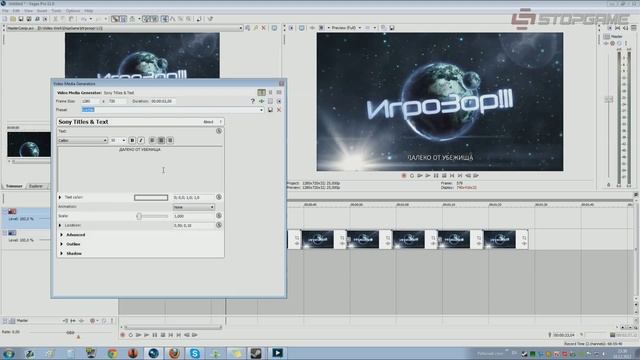Click into the title text editing area
Screen dimensions: 640x360
click(x=140, y=169)
